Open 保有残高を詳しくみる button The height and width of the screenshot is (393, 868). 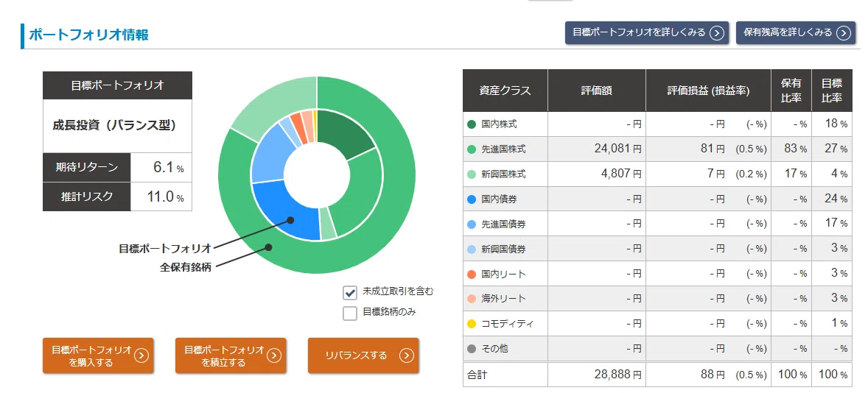(796, 32)
